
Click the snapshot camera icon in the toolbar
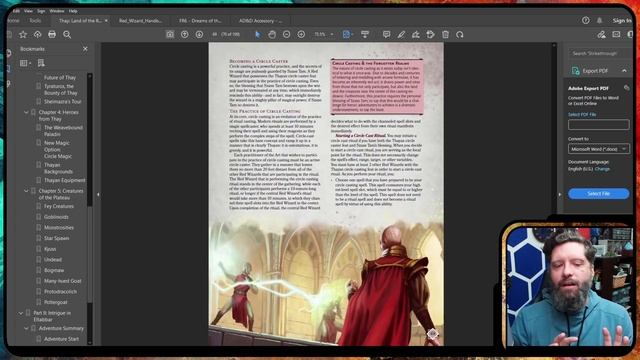[170, 35]
